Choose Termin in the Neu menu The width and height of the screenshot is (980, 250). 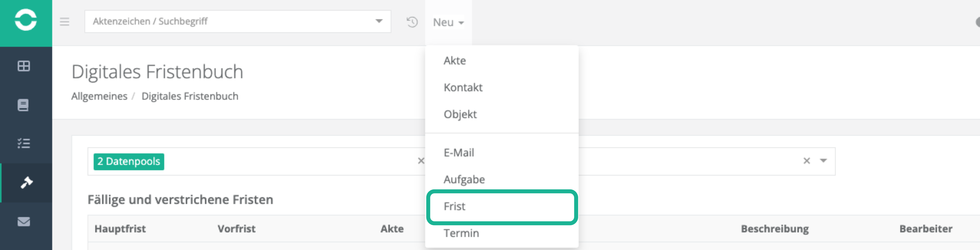point(461,233)
